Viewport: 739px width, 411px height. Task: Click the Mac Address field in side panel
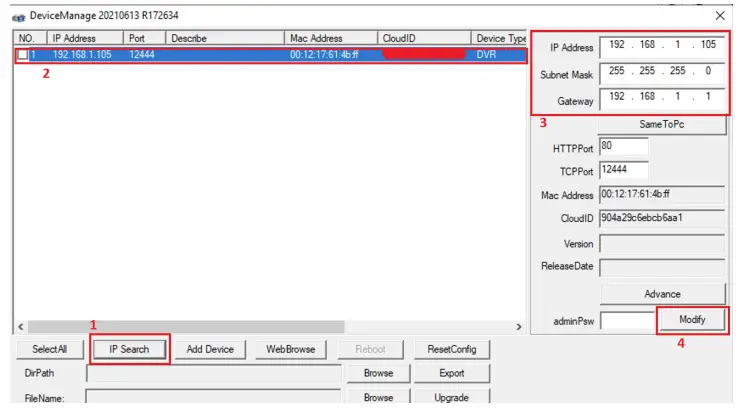(x=662, y=194)
